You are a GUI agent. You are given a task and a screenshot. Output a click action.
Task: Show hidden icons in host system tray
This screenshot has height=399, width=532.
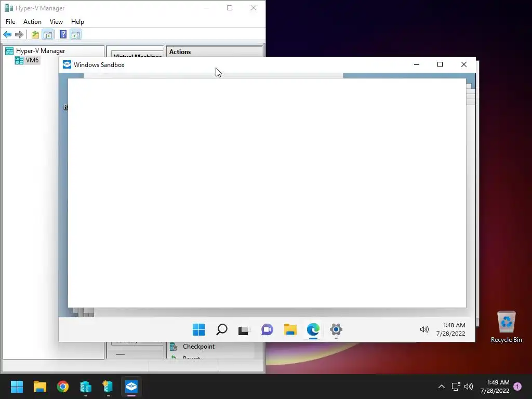[x=442, y=387]
